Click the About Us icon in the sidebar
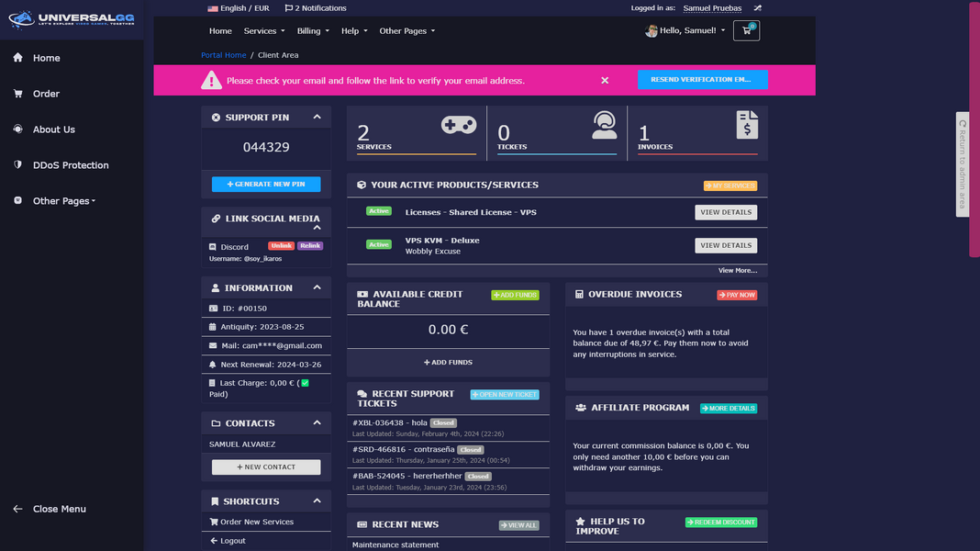 click(17, 129)
